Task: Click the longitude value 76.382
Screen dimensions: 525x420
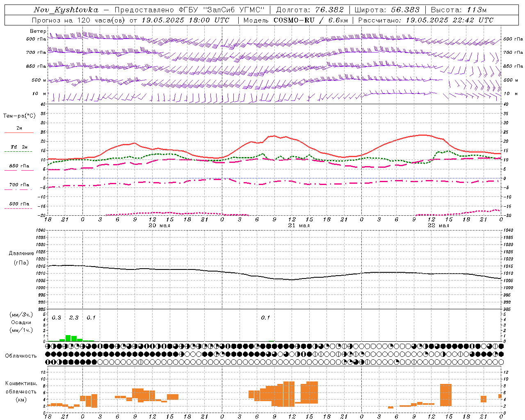Action: coord(329,10)
